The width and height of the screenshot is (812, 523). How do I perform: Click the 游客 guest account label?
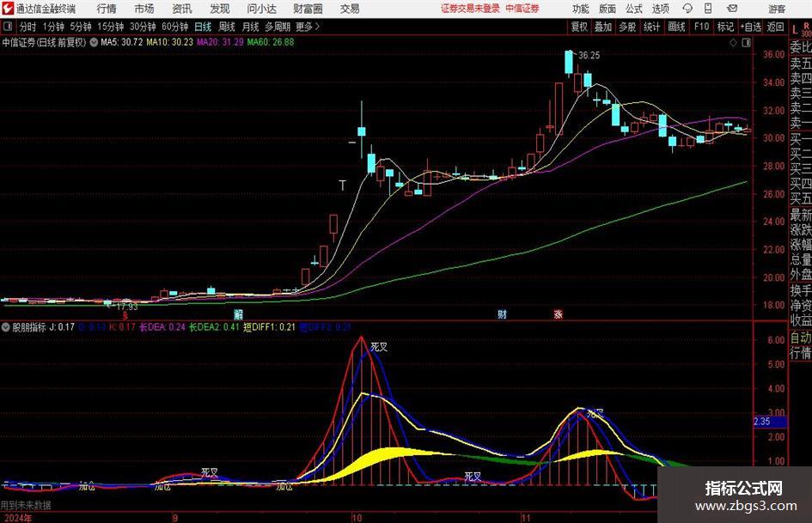777,9
